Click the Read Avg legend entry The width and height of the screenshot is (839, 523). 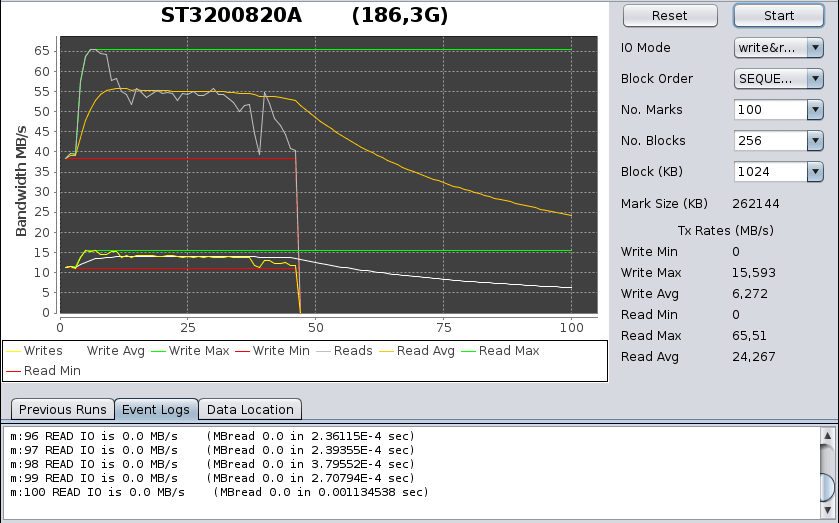coord(417,351)
